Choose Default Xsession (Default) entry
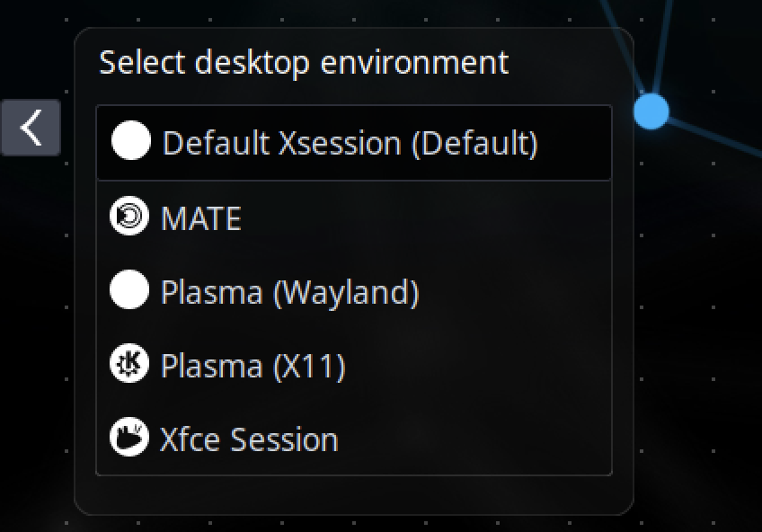 [270, 141]
